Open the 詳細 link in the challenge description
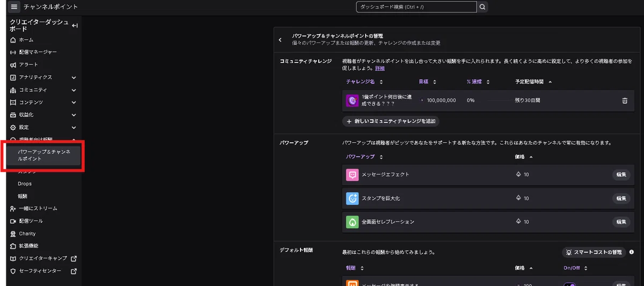644x286 pixels. tap(379, 68)
